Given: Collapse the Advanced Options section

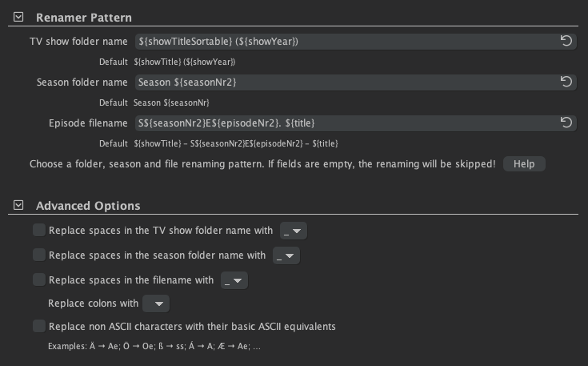Looking at the screenshot, I should (19, 206).
